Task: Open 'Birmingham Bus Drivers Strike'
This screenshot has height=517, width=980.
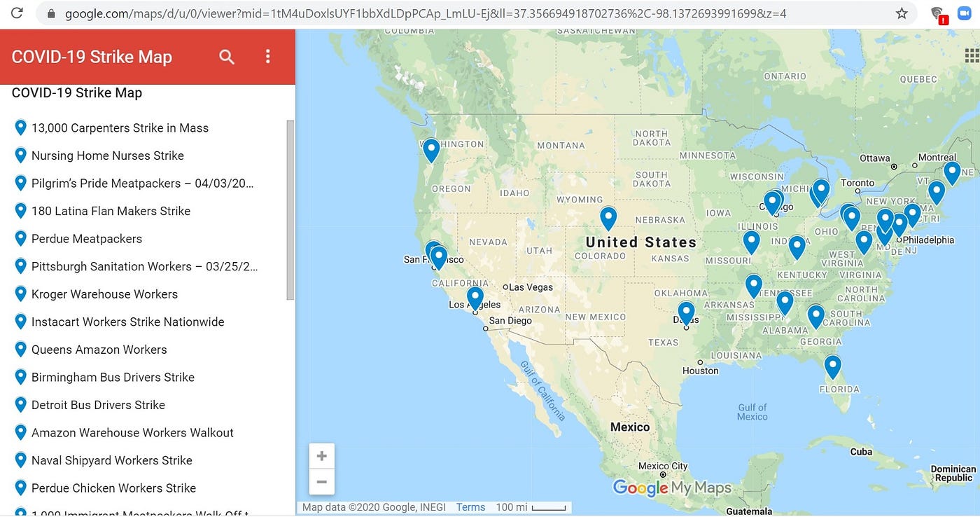Action: 113,377
